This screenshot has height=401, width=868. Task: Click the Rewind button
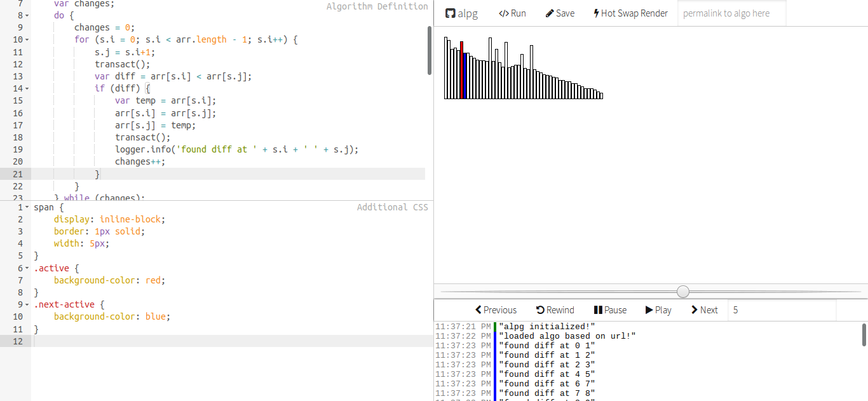click(x=555, y=310)
